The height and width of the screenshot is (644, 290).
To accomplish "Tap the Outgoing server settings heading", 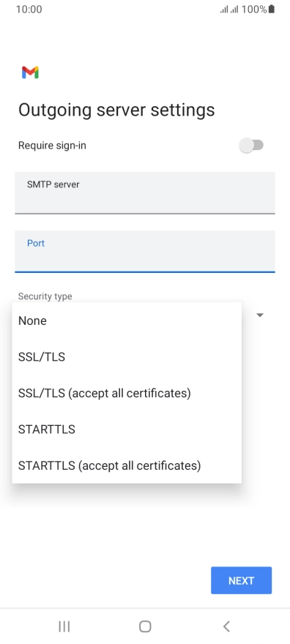I will [116, 110].
